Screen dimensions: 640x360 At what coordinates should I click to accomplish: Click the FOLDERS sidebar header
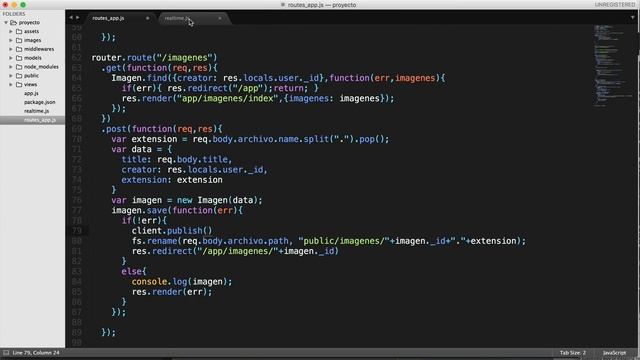coord(14,14)
